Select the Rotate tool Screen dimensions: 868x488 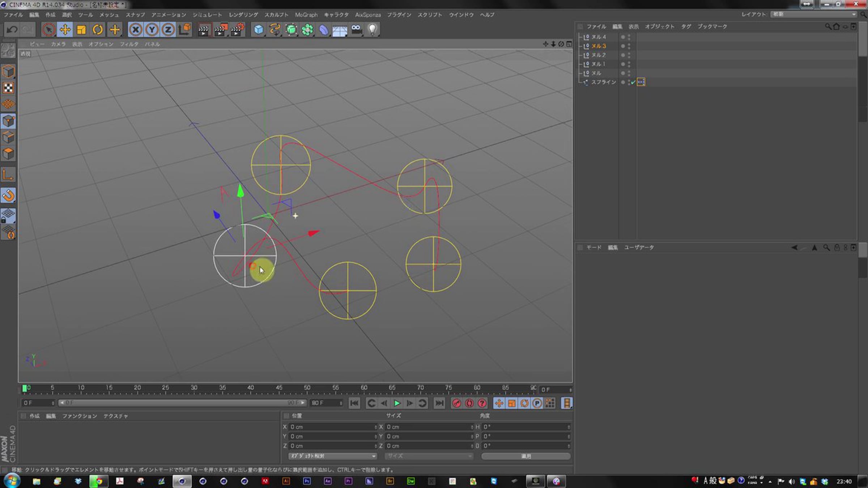tap(98, 30)
